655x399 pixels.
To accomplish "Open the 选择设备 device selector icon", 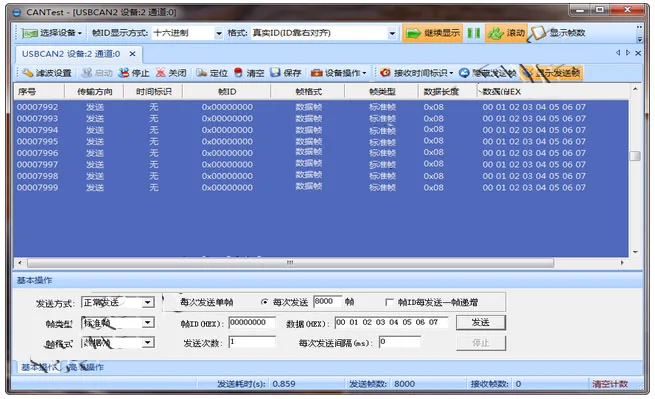I will coord(29,33).
